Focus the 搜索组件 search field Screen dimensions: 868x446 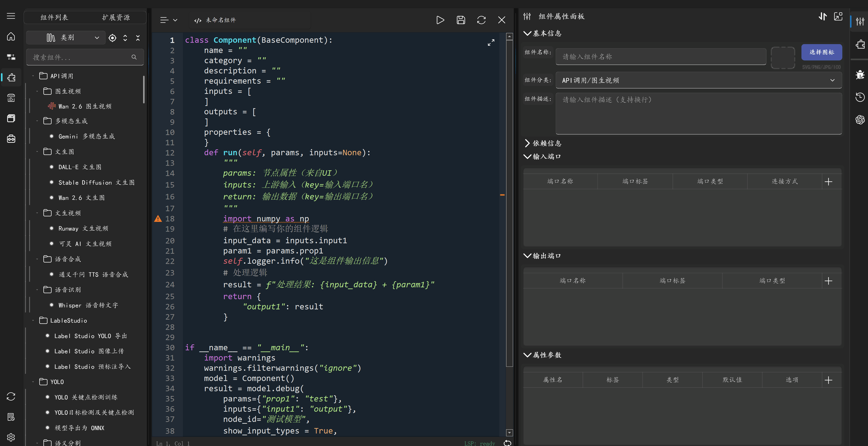85,57
